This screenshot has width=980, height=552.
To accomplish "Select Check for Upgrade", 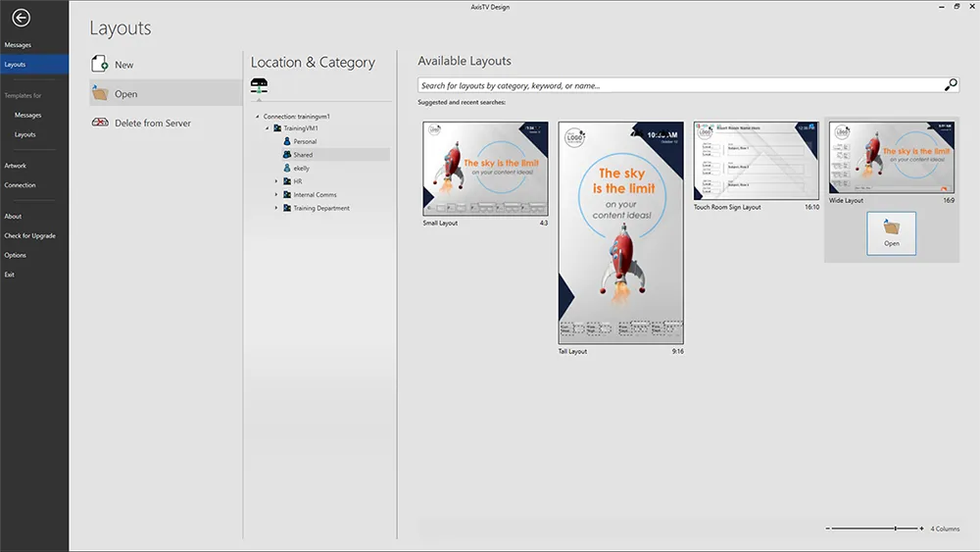I will 29,235.
